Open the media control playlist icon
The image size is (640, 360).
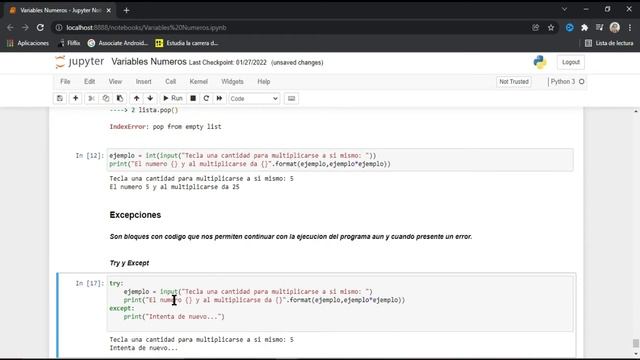coord(600,28)
